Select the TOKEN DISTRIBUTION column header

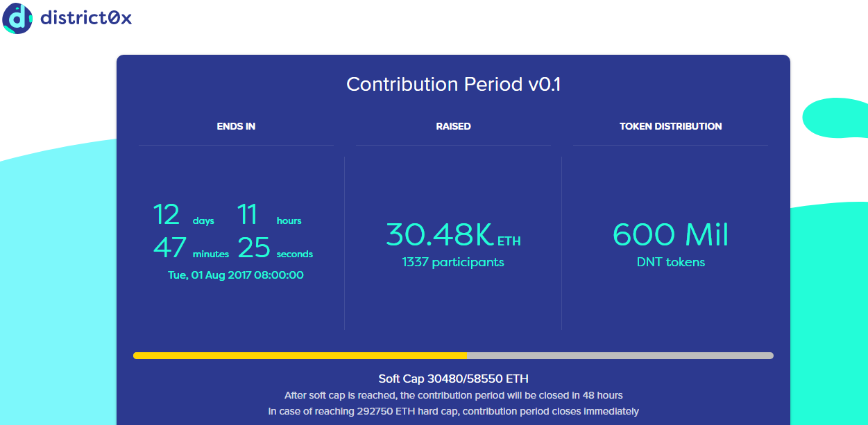tap(670, 126)
